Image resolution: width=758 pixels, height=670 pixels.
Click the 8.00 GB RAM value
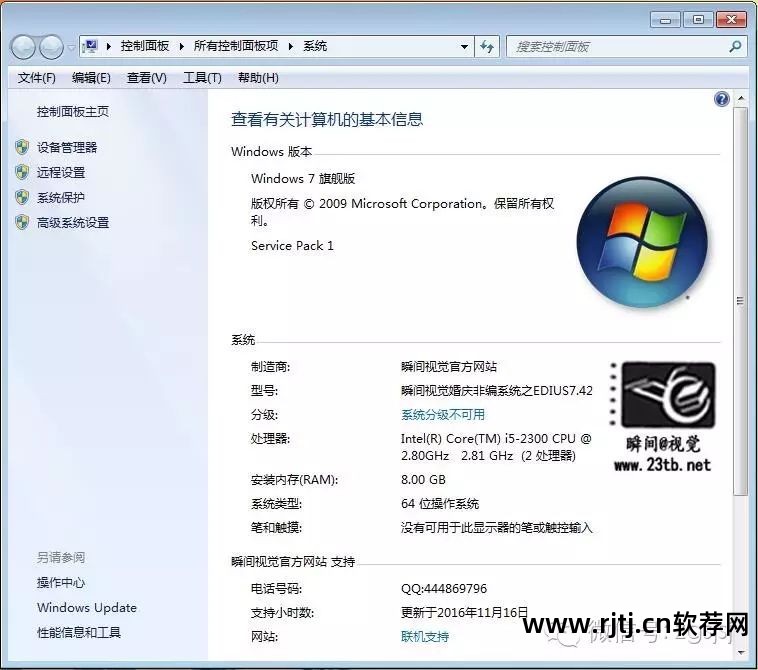(x=423, y=480)
